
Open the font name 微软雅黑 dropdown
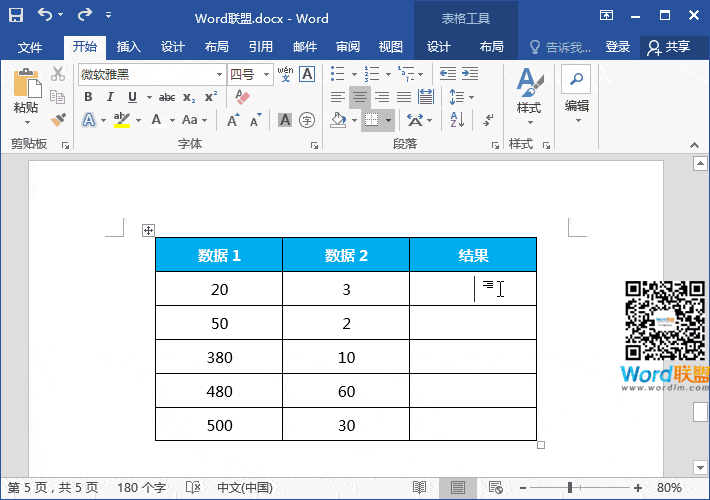coord(219,74)
